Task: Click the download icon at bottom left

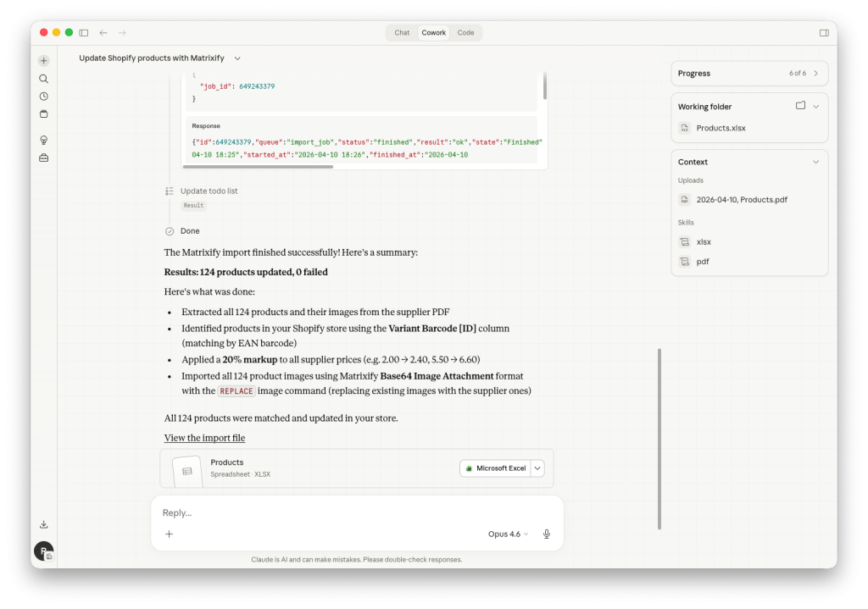Action: 43,524
